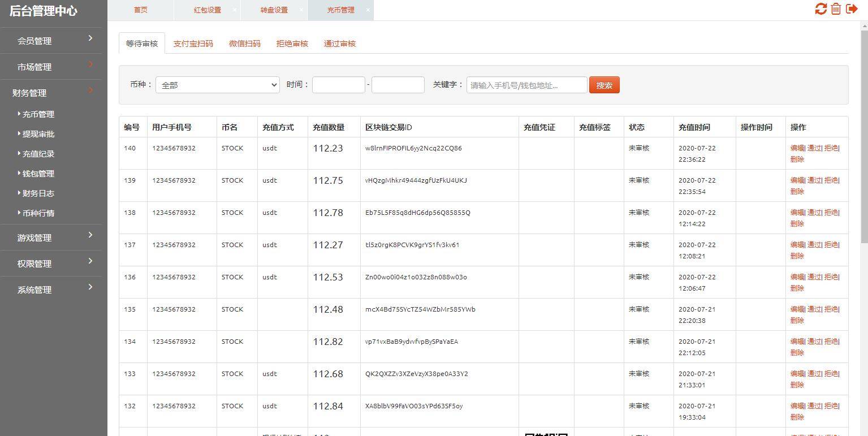The width and height of the screenshot is (868, 436).
Task: Open the 微信扫码 tab
Action: pyautogui.click(x=245, y=43)
